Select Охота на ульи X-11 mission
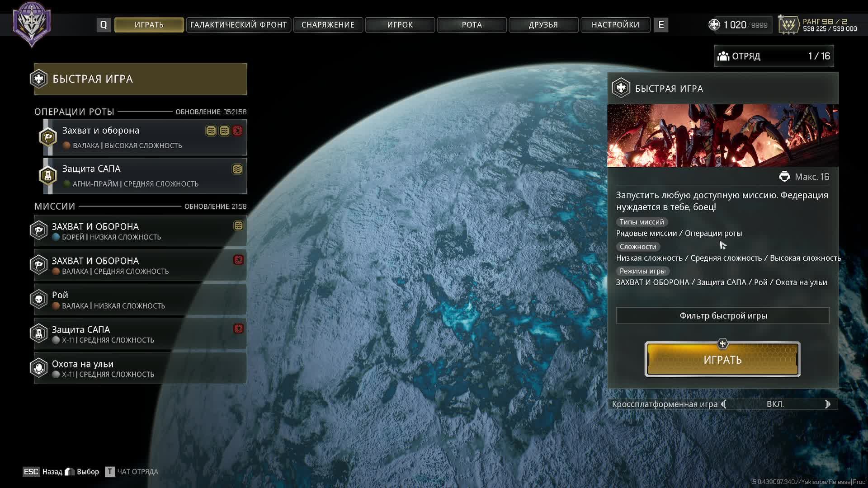Viewport: 868px width, 488px height. click(140, 368)
